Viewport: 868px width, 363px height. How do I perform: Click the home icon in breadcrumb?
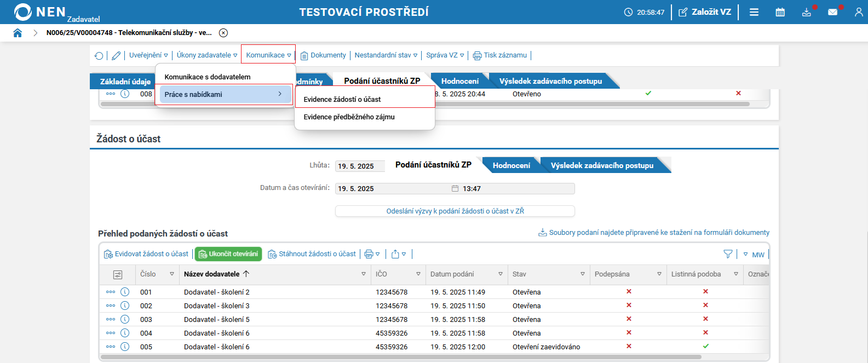[x=18, y=33]
